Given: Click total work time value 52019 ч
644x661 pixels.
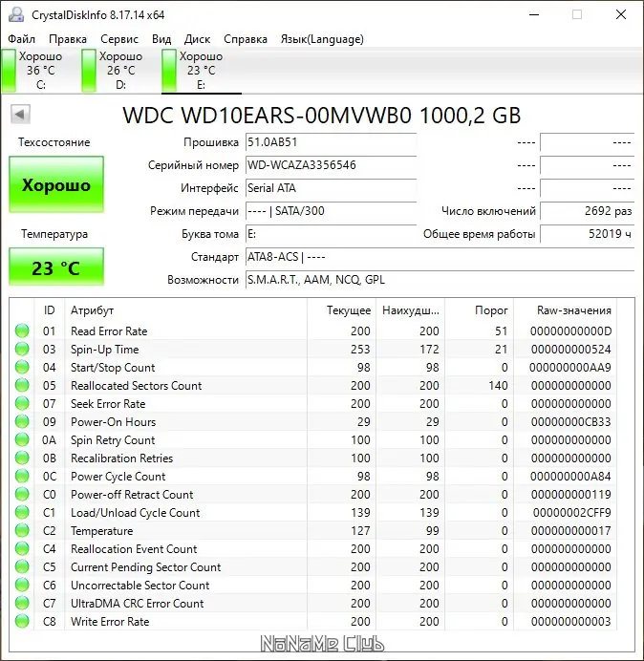Looking at the screenshot, I should click(x=587, y=233).
